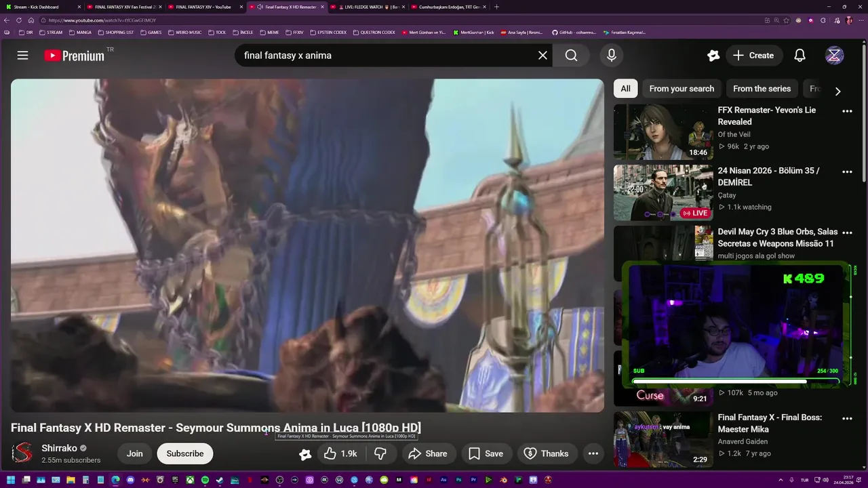Clear the search text with the X
The height and width of the screenshot is (488, 868).
(542, 56)
